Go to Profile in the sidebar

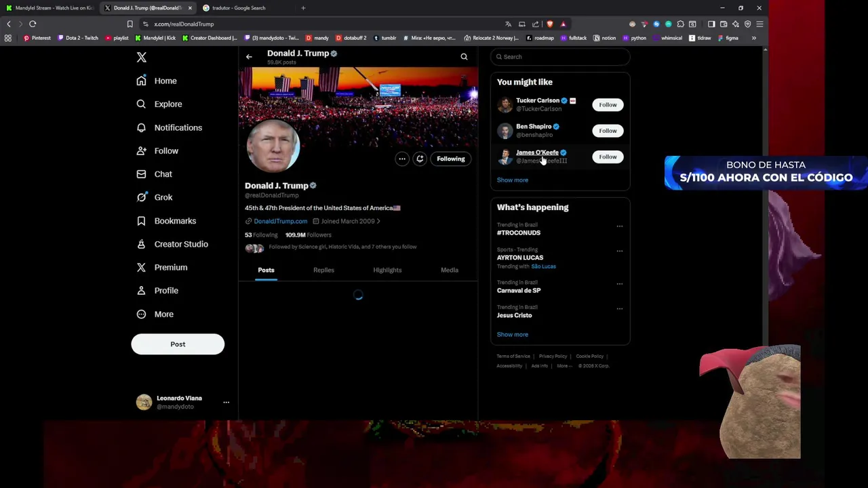click(x=157, y=291)
